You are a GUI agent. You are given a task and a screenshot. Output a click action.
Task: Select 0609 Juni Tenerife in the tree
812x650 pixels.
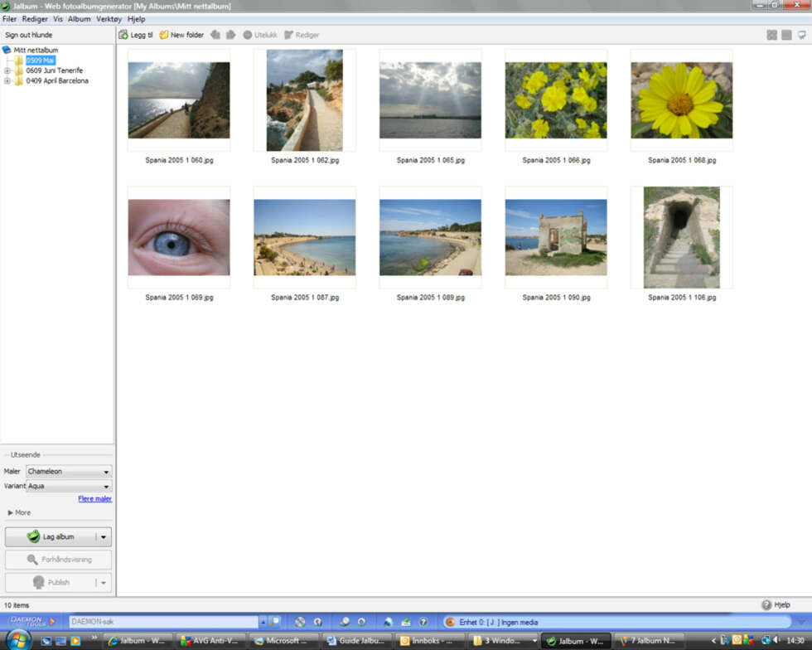click(x=55, y=70)
